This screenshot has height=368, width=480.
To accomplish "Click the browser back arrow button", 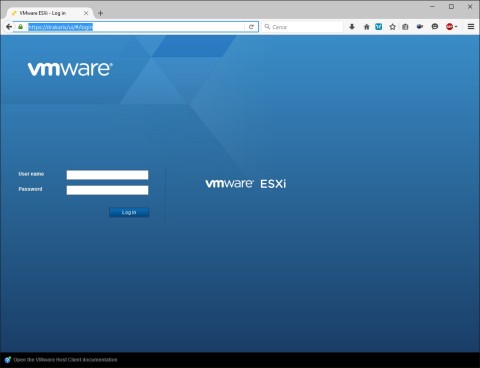I will [9, 27].
